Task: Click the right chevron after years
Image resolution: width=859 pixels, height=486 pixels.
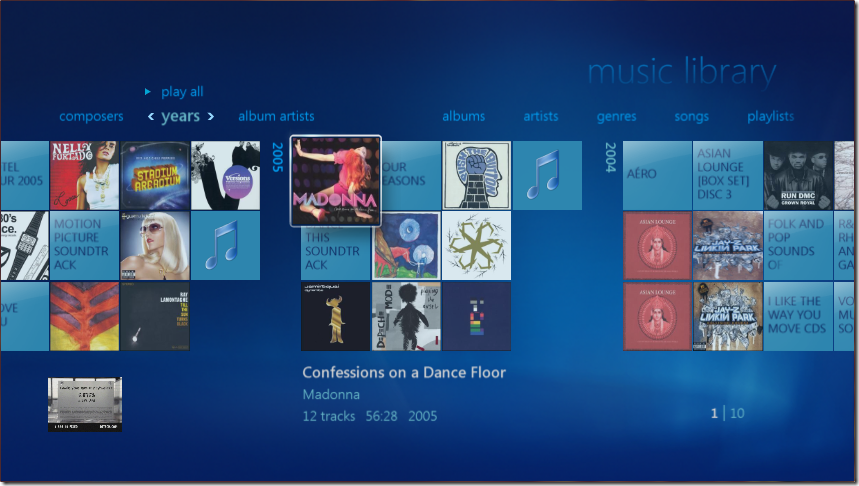Action: pyautogui.click(x=211, y=117)
